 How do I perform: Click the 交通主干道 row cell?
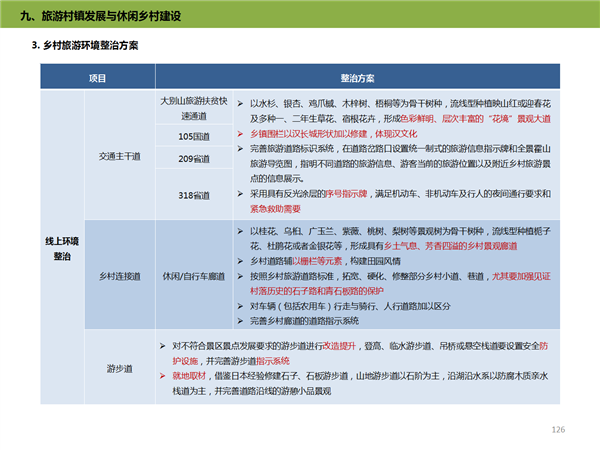coord(120,156)
